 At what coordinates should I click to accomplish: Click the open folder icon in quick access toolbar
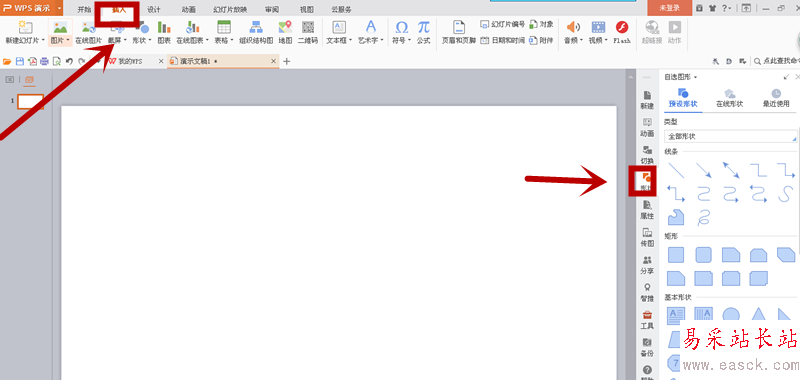pos(7,62)
